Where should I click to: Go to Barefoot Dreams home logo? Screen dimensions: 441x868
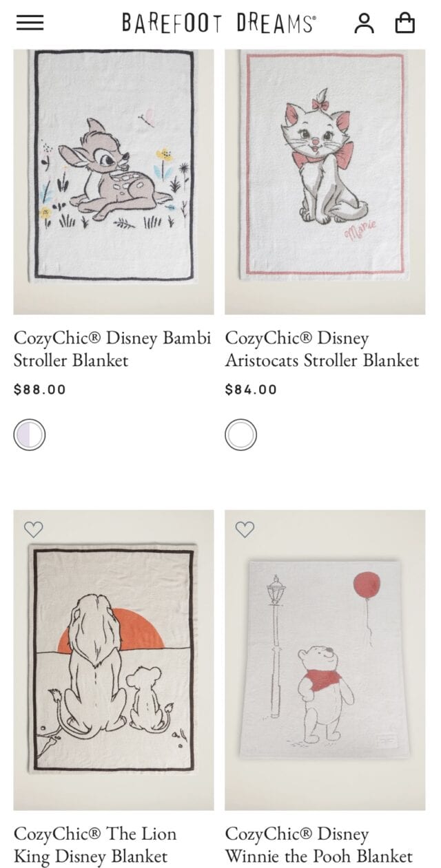pyautogui.click(x=219, y=23)
